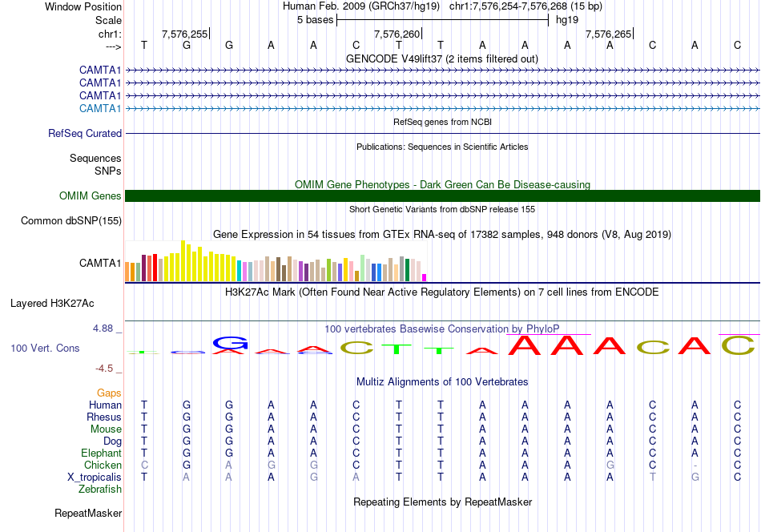This screenshot has height=532, width=761.
Task: Open the GENCODE V49lift37 track title
Action: [441, 58]
